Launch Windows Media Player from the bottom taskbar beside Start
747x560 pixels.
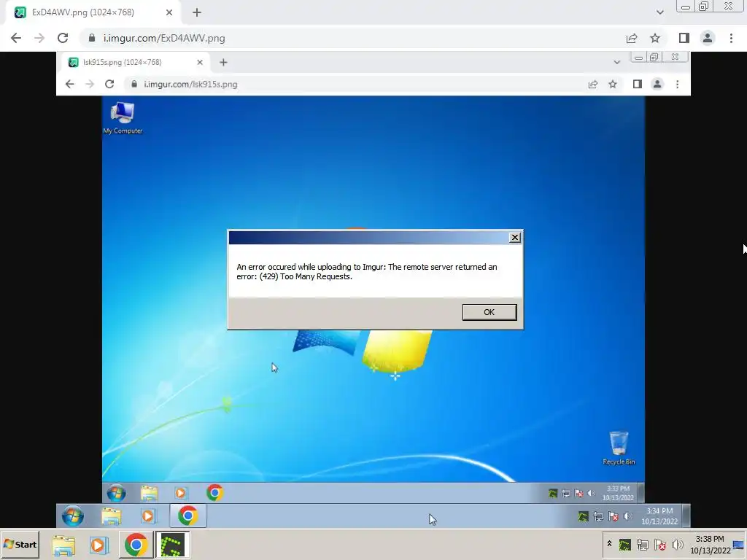coord(99,545)
